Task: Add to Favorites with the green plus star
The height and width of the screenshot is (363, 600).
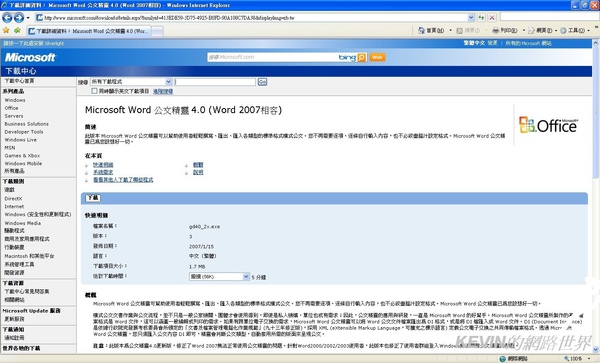Action: click(17, 30)
